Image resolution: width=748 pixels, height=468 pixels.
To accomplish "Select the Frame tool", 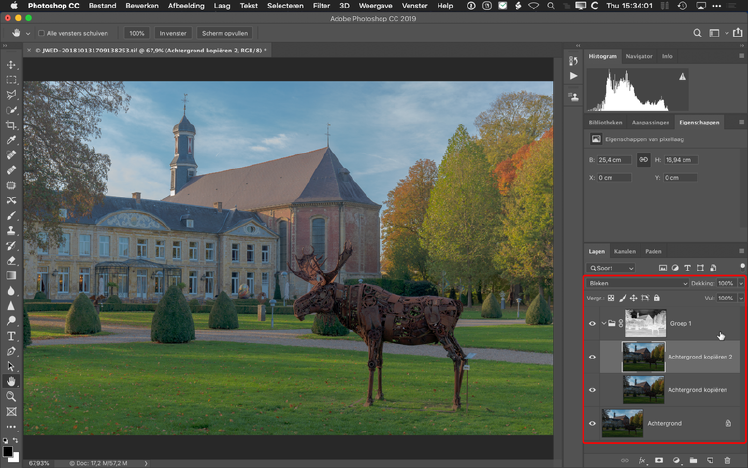I will [x=11, y=411].
